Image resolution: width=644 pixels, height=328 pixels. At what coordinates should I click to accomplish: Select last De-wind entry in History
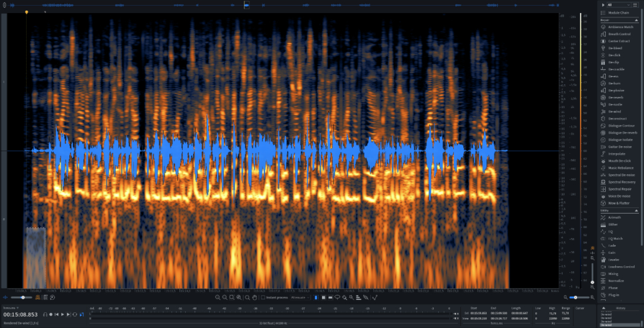click(x=606, y=325)
